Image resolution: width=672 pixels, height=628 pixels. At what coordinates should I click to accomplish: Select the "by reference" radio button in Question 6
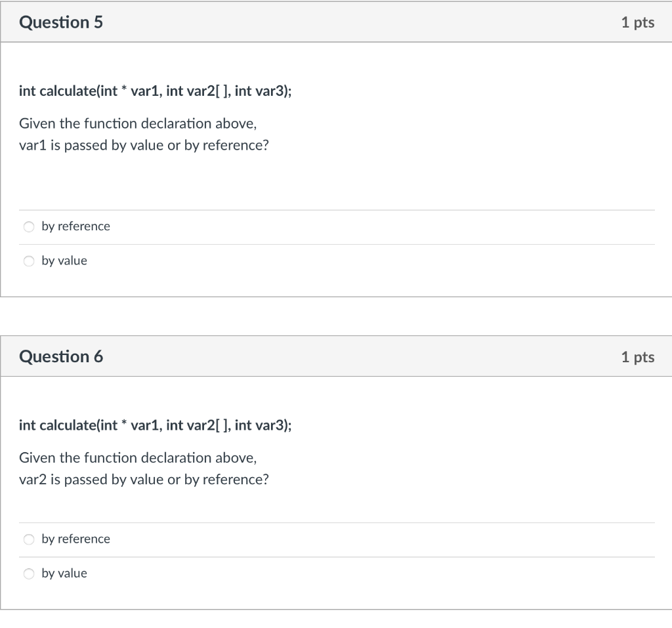29,539
